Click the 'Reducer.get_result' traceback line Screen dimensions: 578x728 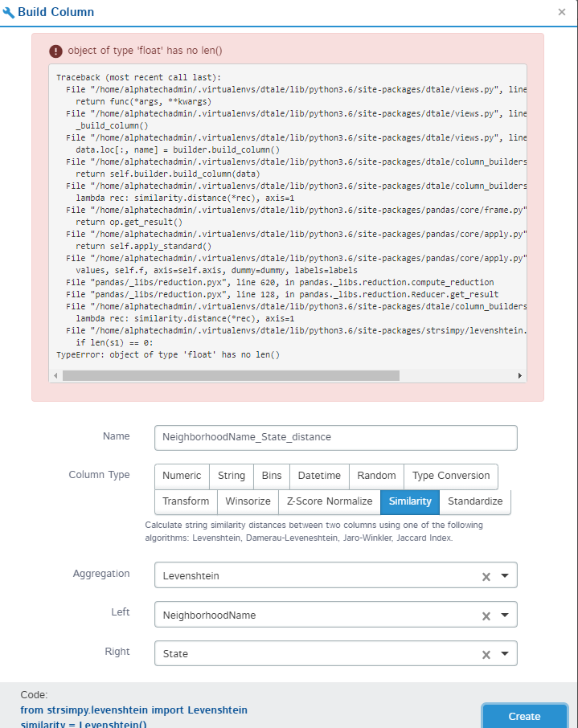pyautogui.click(x=282, y=294)
